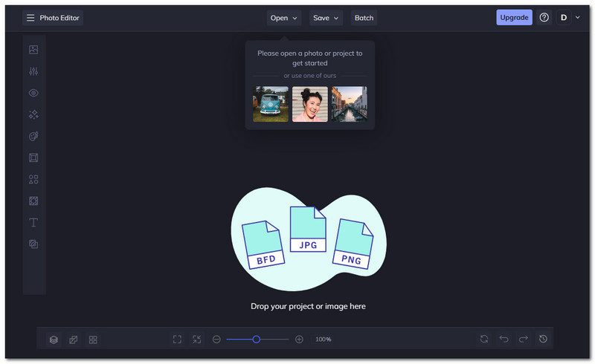595x364 pixels.
Task: Select the Text tool icon
Action: point(33,223)
